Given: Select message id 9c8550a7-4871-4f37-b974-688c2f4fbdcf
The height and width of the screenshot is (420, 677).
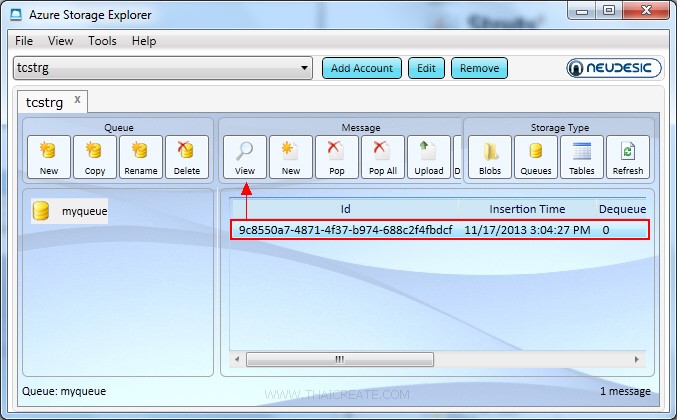Looking at the screenshot, I should [x=345, y=230].
